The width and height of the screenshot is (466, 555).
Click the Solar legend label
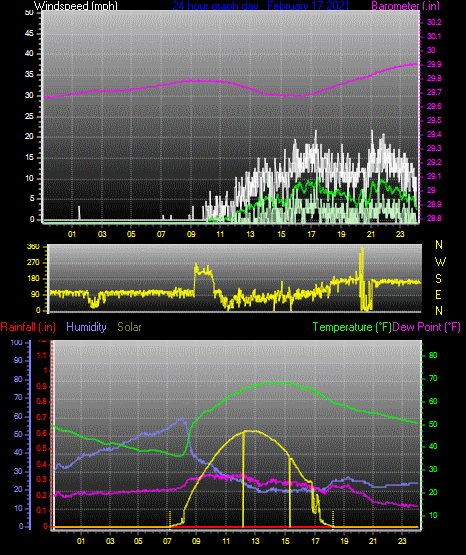coord(129,327)
